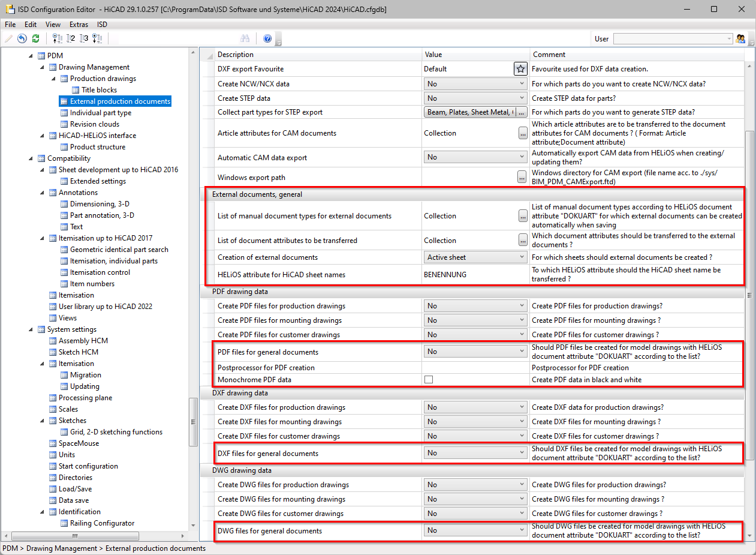Open Create PDF files for production drawings dropdown
The height and width of the screenshot is (555, 756).
[475, 306]
